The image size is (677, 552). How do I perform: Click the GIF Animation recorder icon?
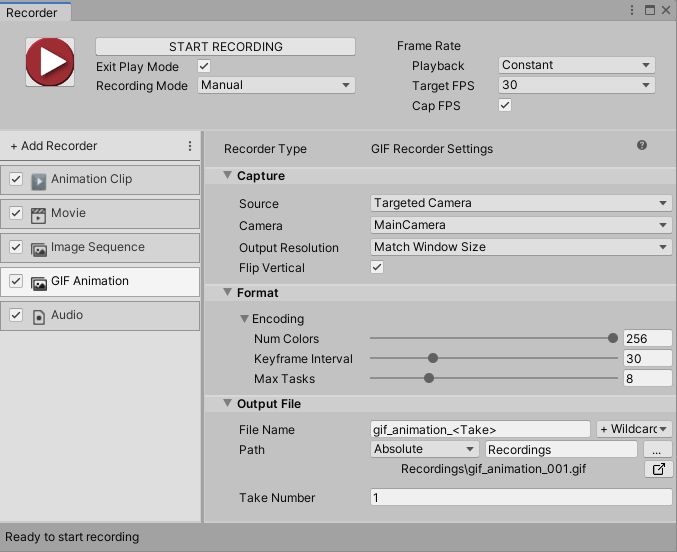(38, 283)
